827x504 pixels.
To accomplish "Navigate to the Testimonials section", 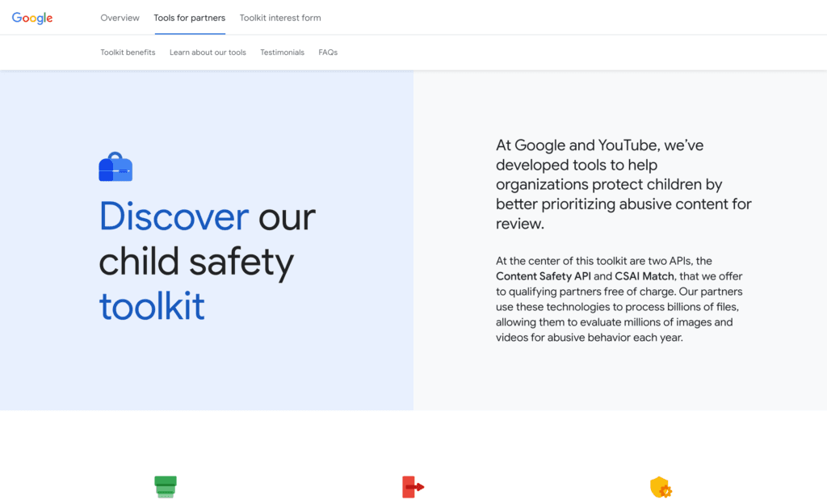I will [282, 52].
